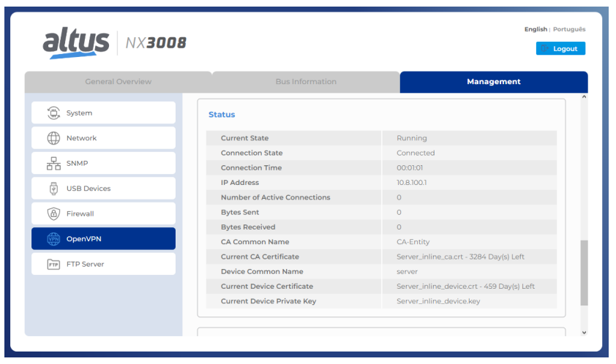Click the FTP Server icon
The width and height of the screenshot is (616, 364).
[x=53, y=265]
